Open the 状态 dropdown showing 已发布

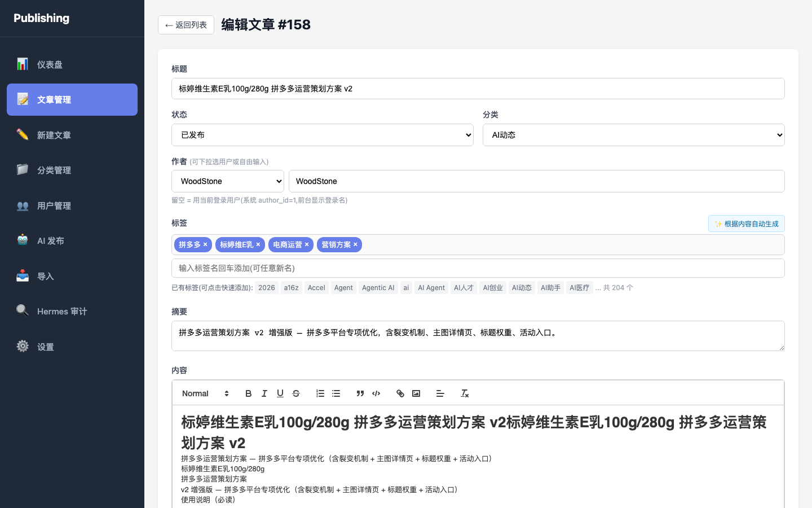coord(323,135)
